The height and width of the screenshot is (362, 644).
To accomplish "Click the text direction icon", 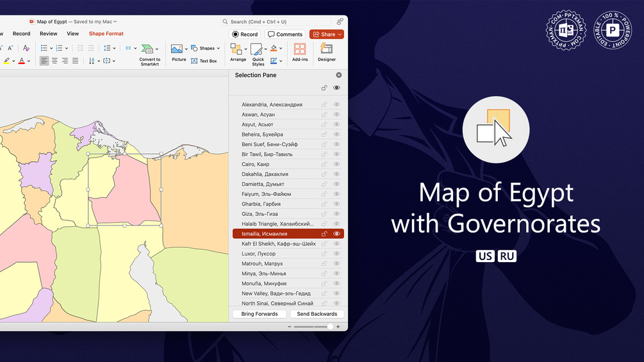I will tap(92, 61).
